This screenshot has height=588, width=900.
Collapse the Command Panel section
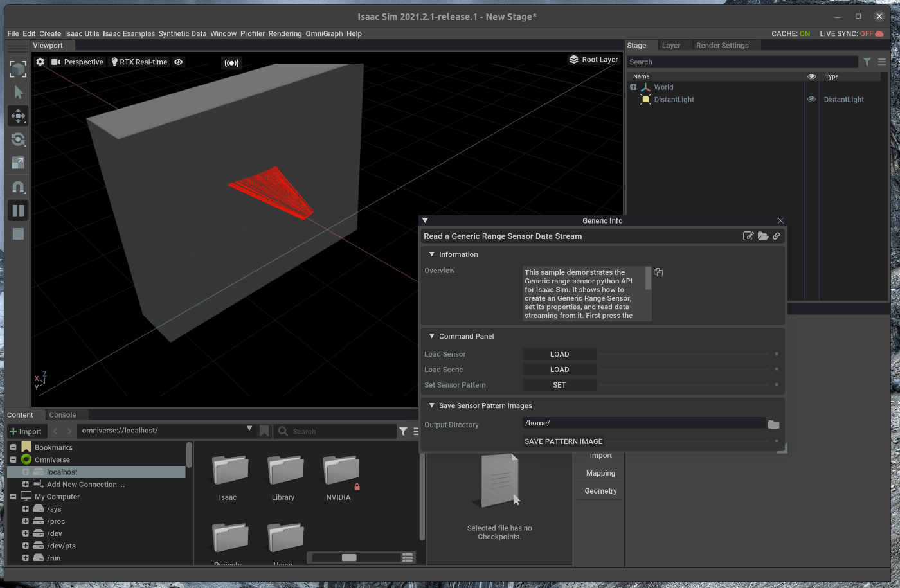point(432,336)
